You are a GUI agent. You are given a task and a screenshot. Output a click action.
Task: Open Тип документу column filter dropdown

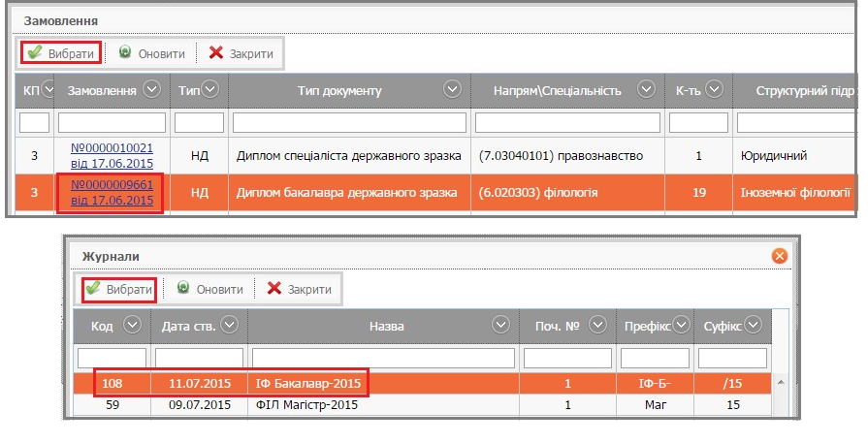click(452, 89)
